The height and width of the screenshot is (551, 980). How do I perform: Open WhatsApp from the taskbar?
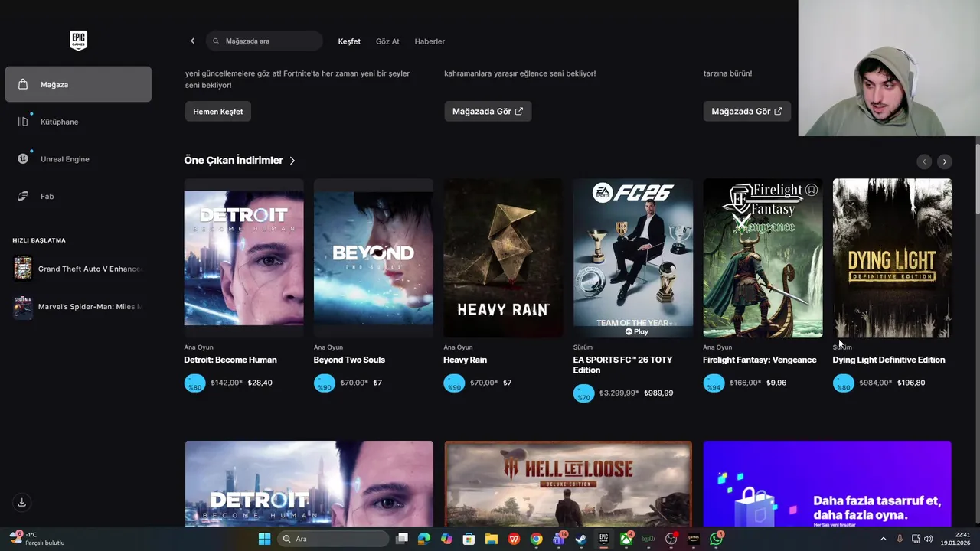click(x=716, y=539)
